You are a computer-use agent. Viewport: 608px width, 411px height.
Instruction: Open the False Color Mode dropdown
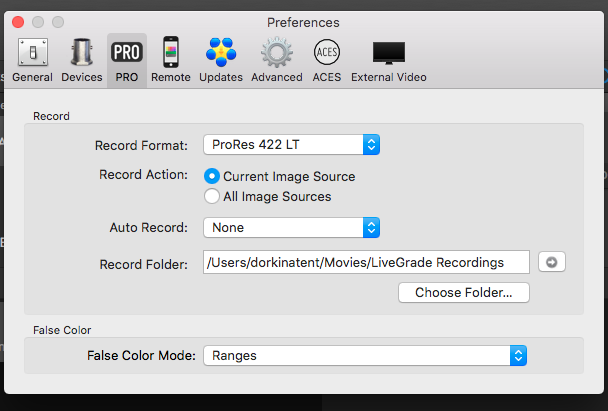coord(365,355)
